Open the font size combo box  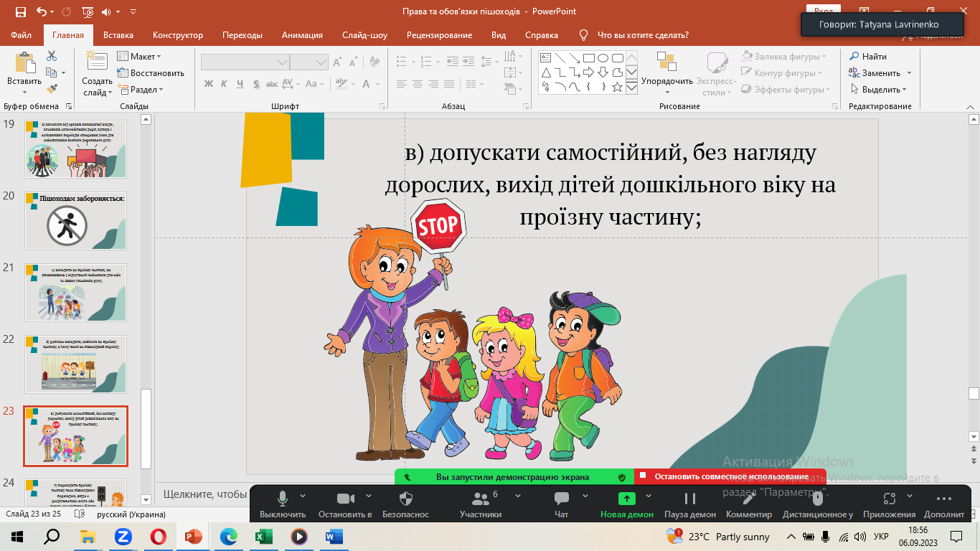309,63
